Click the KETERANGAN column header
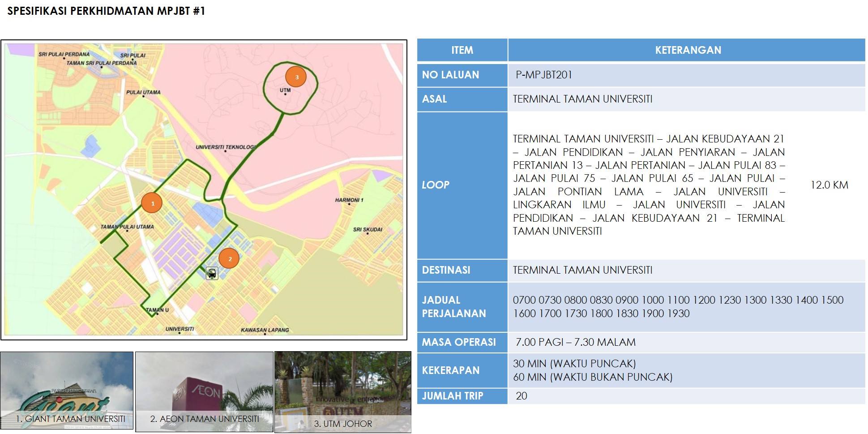The height and width of the screenshot is (434, 868). (x=688, y=50)
